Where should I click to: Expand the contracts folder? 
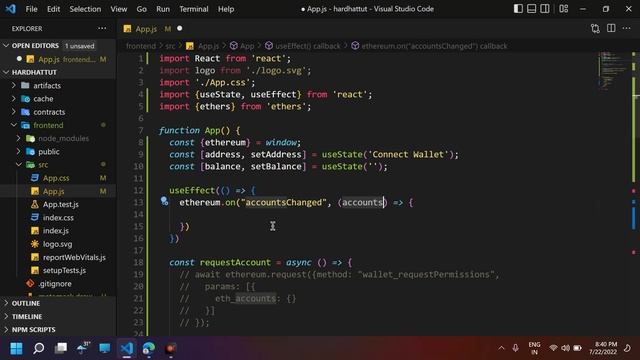[x=58, y=112]
